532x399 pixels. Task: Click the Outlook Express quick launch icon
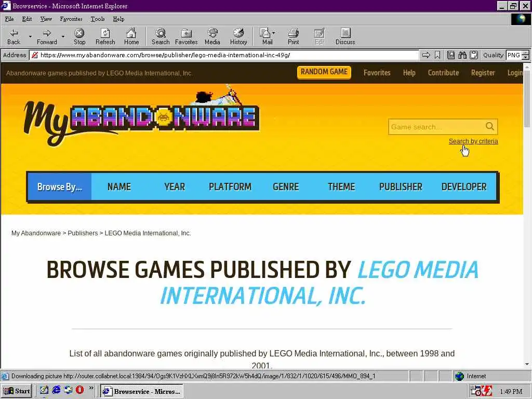[68, 390]
